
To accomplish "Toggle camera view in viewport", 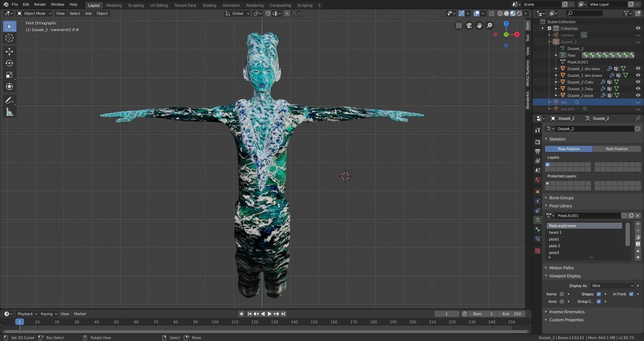I will tap(469, 25).
